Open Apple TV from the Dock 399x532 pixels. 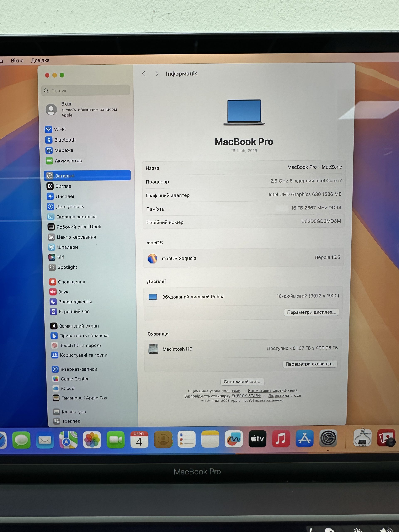pos(257,438)
